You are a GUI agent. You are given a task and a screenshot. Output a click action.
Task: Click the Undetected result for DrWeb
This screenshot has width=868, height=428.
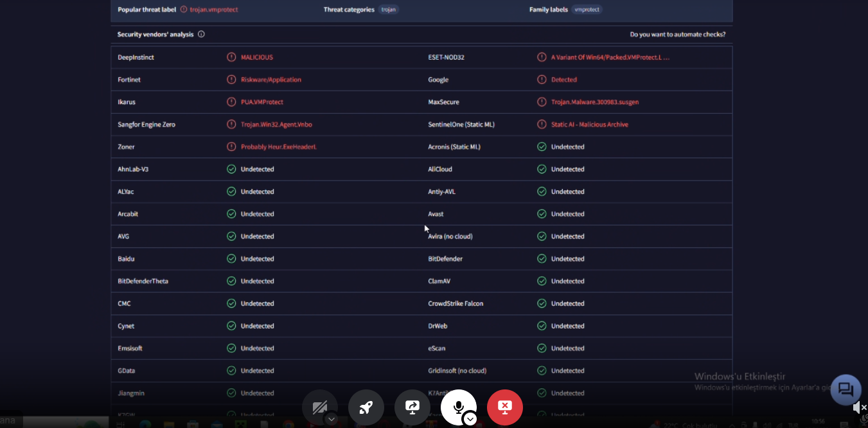click(568, 326)
